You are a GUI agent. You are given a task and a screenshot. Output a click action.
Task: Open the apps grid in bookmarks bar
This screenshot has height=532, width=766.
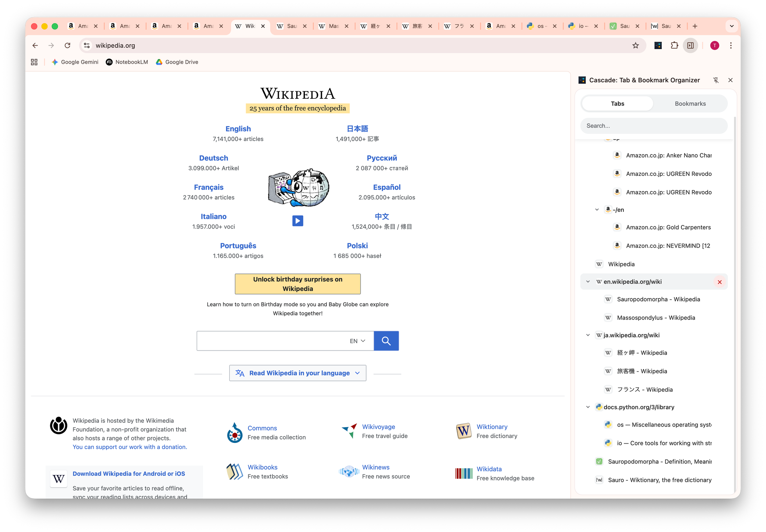click(34, 62)
